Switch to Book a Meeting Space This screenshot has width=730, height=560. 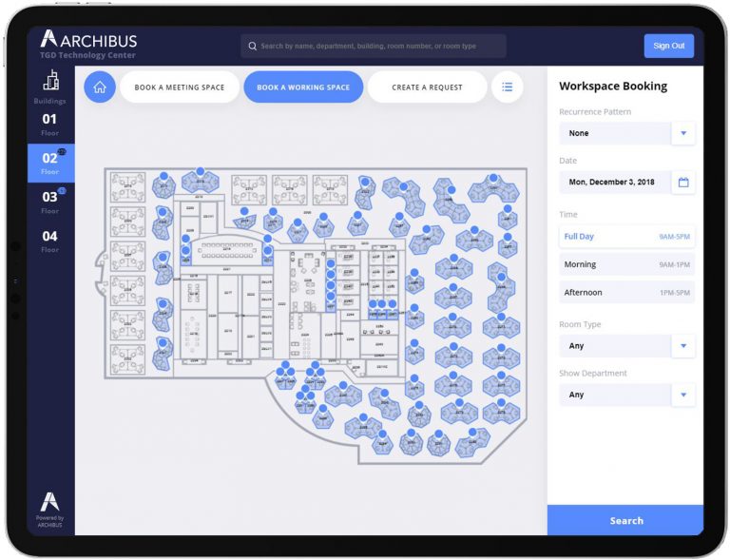180,87
